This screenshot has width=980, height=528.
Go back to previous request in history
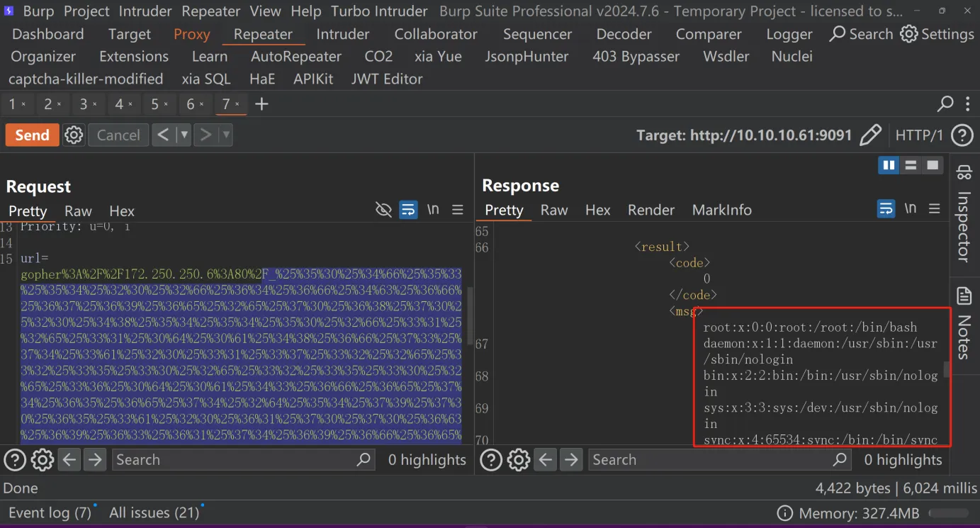click(x=164, y=135)
